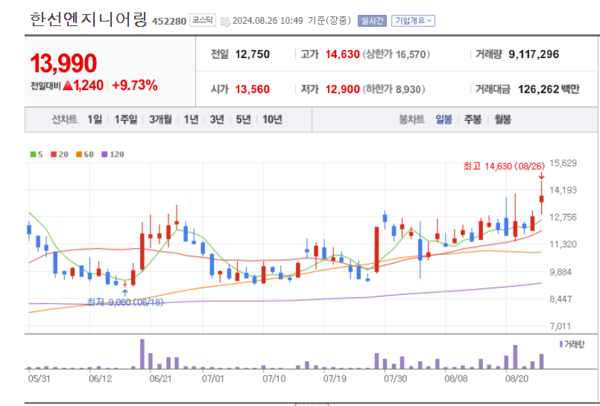Click the 최고 14,630 (08/26) high marker
This screenshot has width=600, height=406.
tap(504, 166)
